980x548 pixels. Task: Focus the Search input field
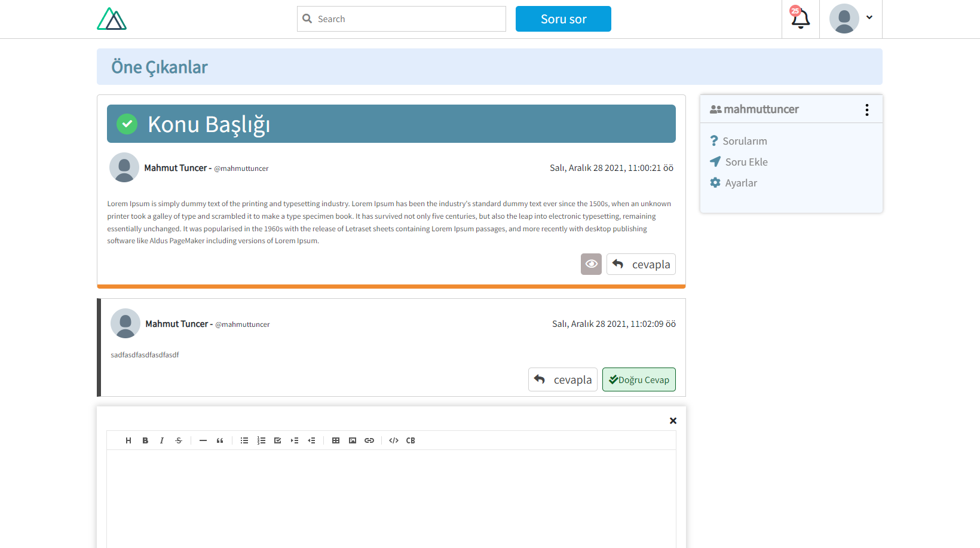tap(402, 19)
